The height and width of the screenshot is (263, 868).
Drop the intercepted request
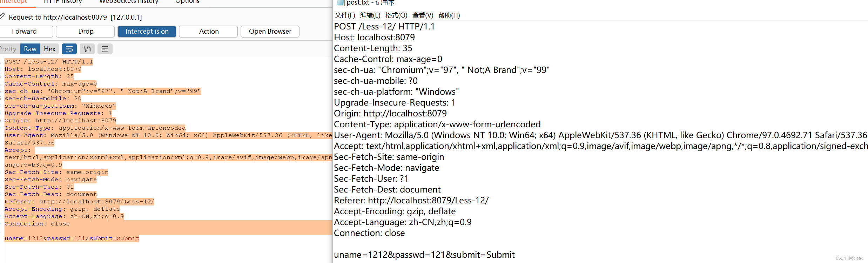click(x=85, y=31)
